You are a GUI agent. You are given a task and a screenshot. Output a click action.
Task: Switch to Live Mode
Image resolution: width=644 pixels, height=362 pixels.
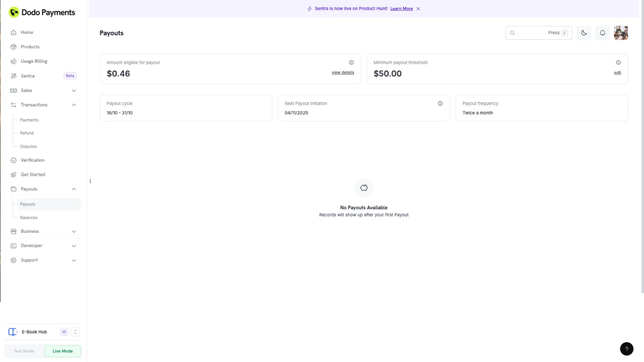(x=63, y=351)
